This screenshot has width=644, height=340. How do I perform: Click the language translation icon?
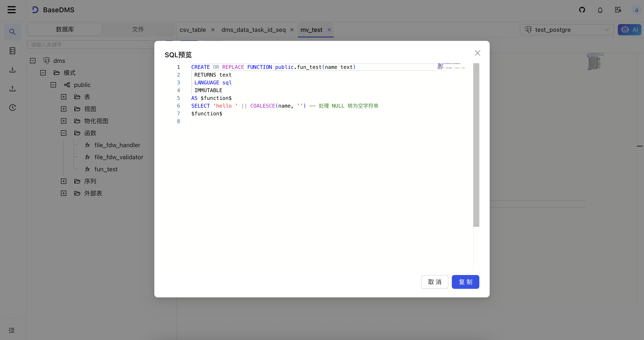pos(618,10)
